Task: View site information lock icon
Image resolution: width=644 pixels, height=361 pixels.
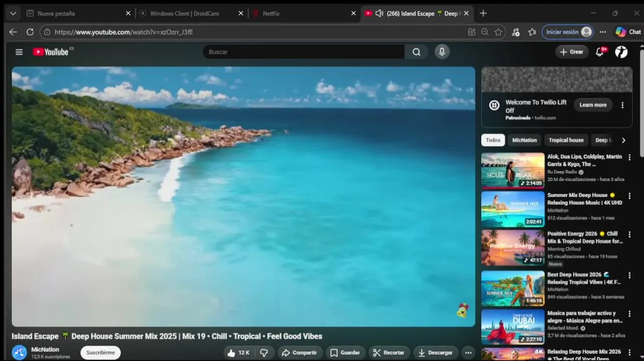Action: click(47, 32)
